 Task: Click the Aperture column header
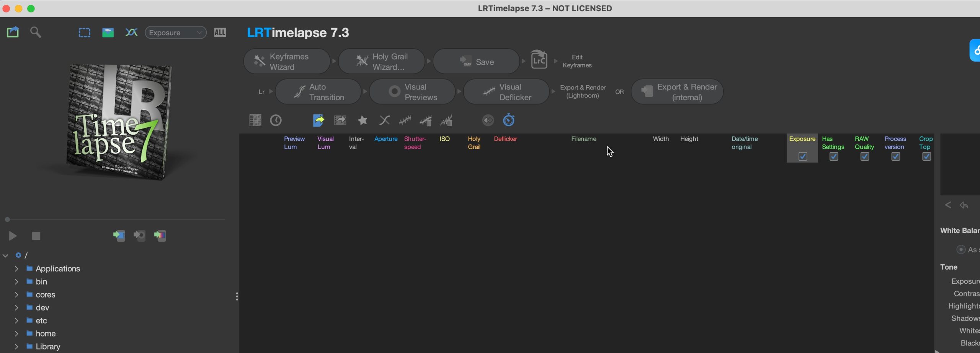pos(386,139)
